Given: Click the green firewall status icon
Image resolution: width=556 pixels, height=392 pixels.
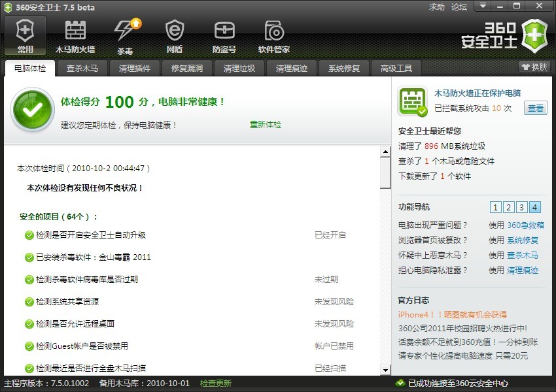Looking at the screenshot, I should point(412,101).
